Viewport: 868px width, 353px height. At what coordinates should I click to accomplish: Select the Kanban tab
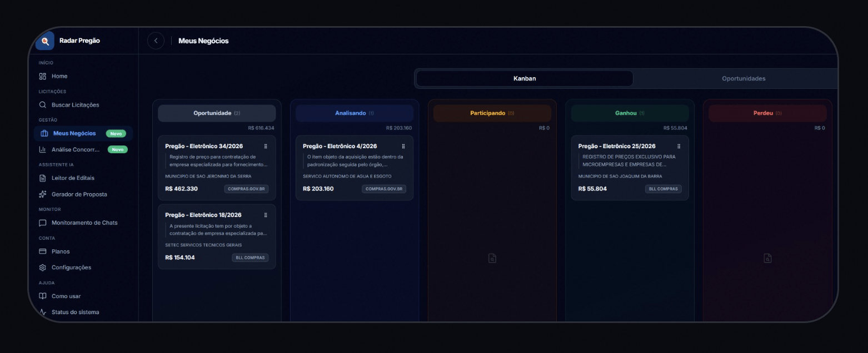point(525,79)
